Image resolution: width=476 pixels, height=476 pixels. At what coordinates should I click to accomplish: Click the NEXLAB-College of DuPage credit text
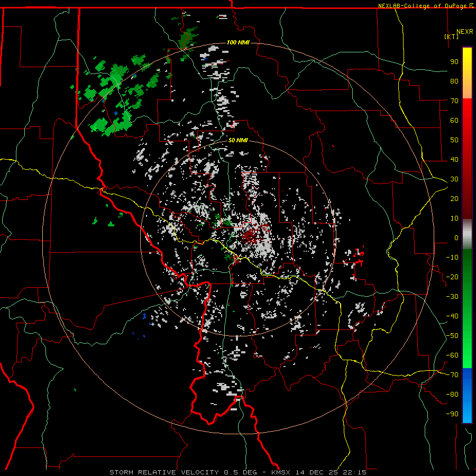[x=425, y=6]
